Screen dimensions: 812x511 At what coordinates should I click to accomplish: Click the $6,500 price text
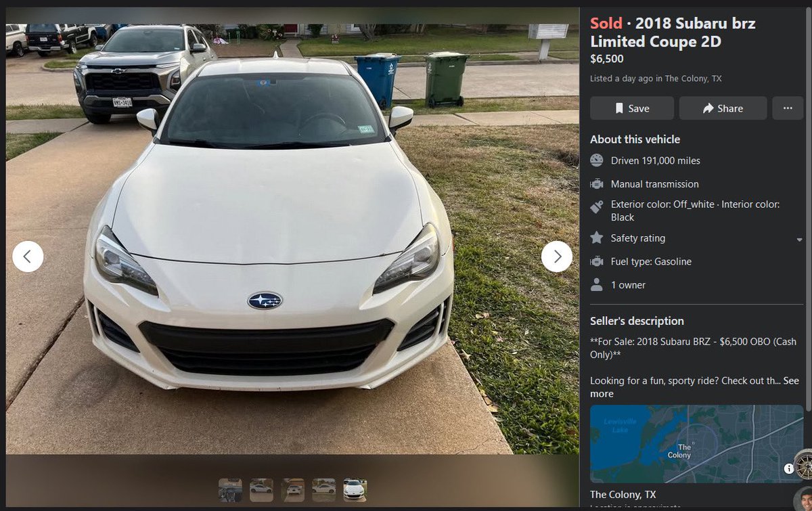(x=607, y=59)
